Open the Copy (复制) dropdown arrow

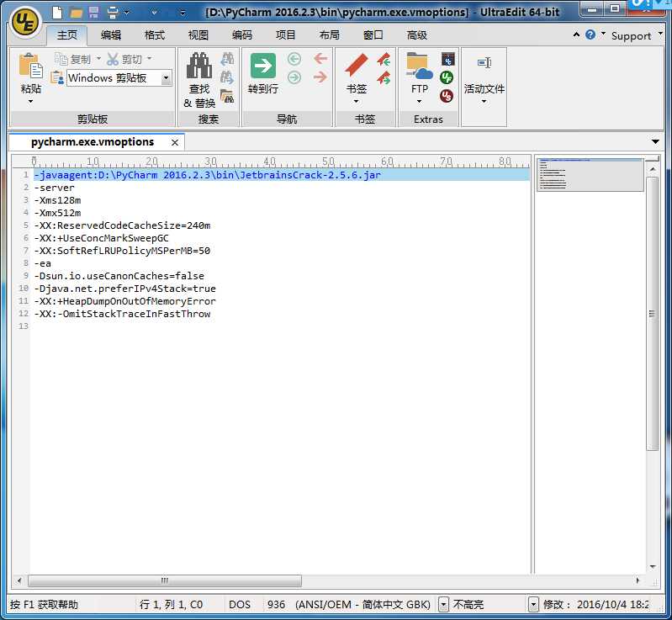(x=98, y=59)
